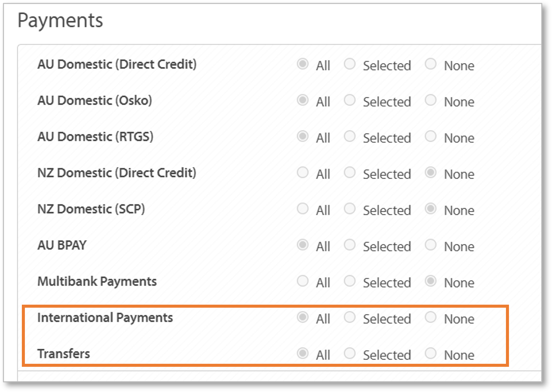The width and height of the screenshot is (552, 392).
Task: Set NZ Domestic (SCP) to "All"
Action: click(x=302, y=209)
